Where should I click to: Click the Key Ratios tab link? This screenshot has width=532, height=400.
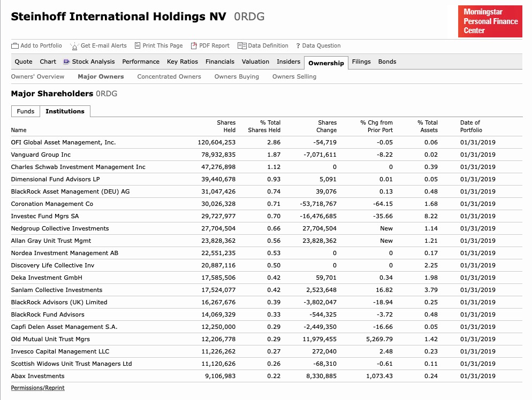click(182, 61)
